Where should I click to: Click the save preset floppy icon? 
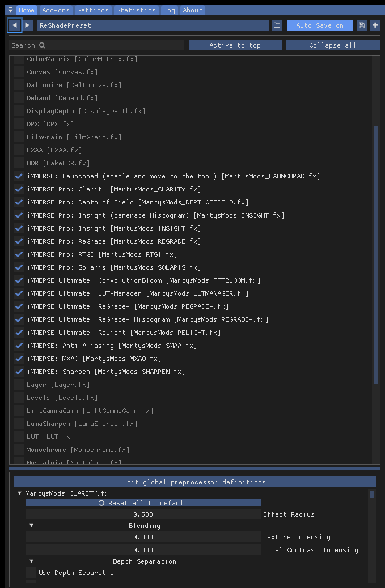pos(362,25)
